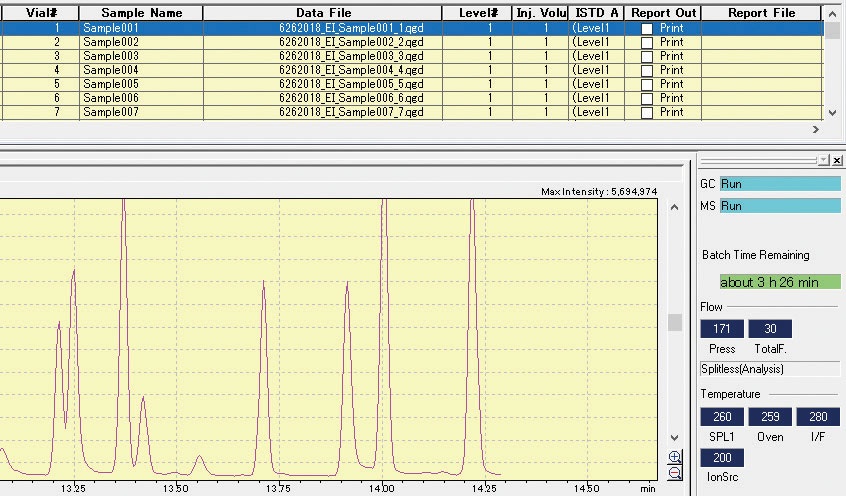The height and width of the screenshot is (496, 846).
Task: Zoom in on the chromatogram
Action: [675, 458]
